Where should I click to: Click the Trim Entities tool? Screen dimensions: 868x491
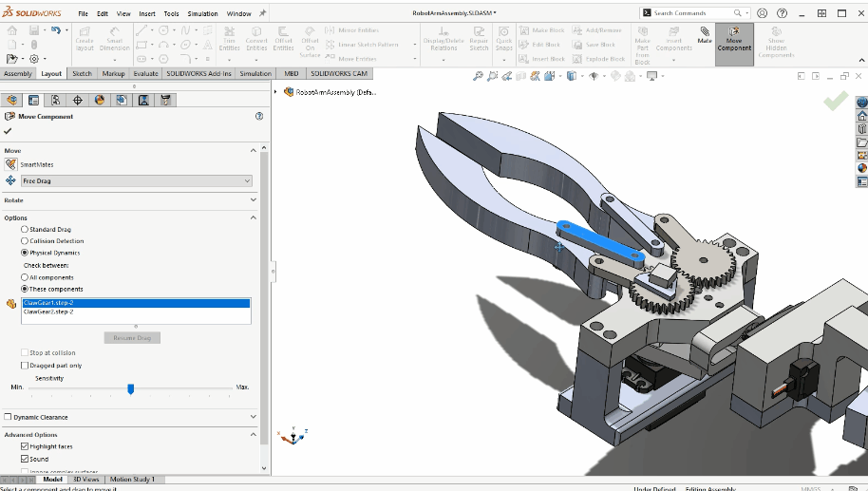229,39
